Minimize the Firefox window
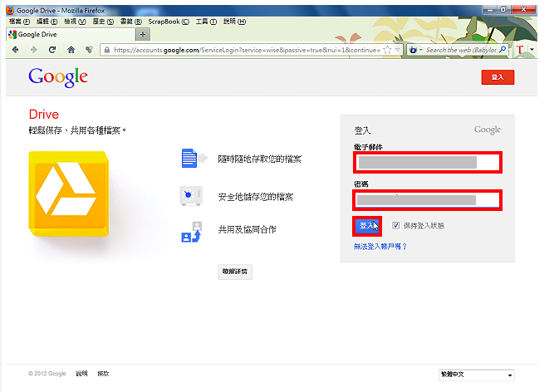The image size is (559, 392). tap(490, 10)
